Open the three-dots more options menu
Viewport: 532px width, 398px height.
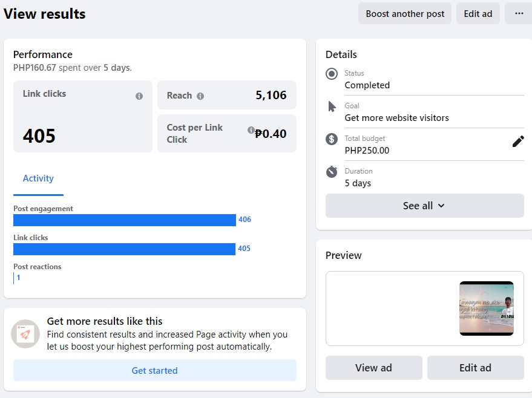click(x=519, y=13)
